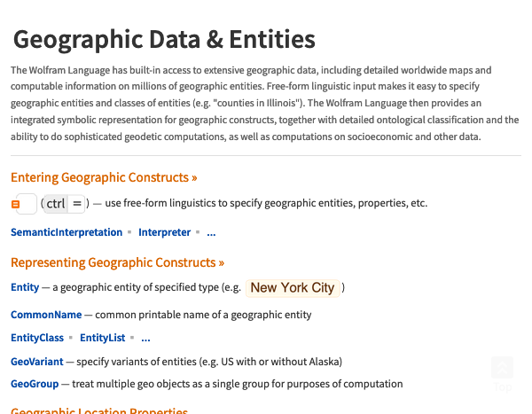The image size is (532, 414).
Task: Click the empty free-form input box
Action: (27, 204)
